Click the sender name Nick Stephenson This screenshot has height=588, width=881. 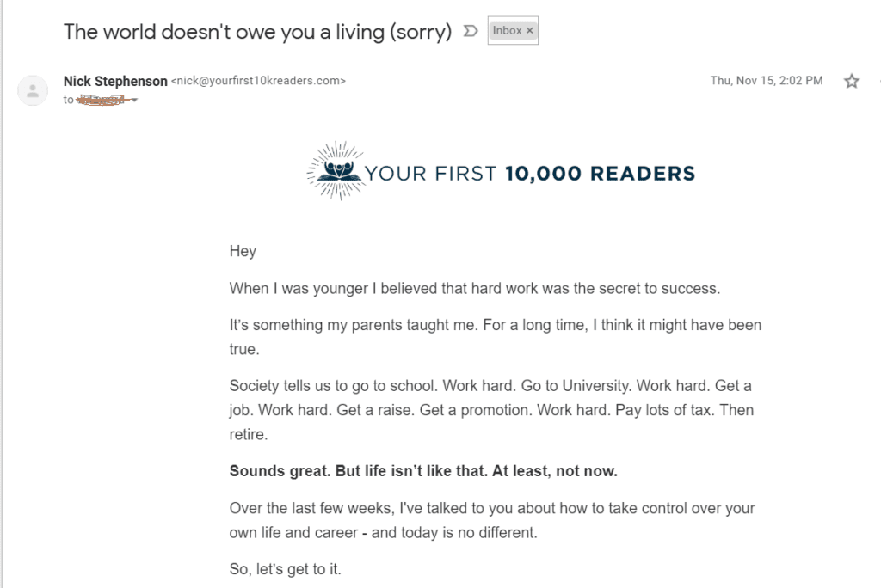[x=115, y=81]
